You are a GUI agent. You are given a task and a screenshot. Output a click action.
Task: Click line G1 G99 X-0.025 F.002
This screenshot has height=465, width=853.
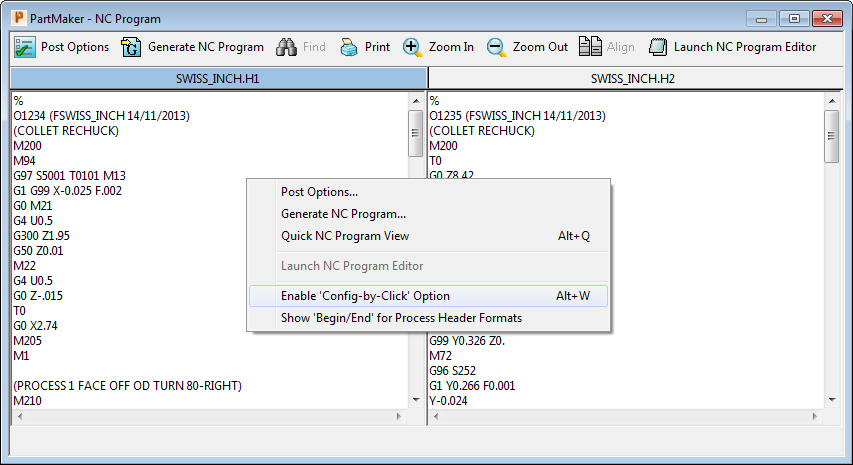[x=67, y=191]
